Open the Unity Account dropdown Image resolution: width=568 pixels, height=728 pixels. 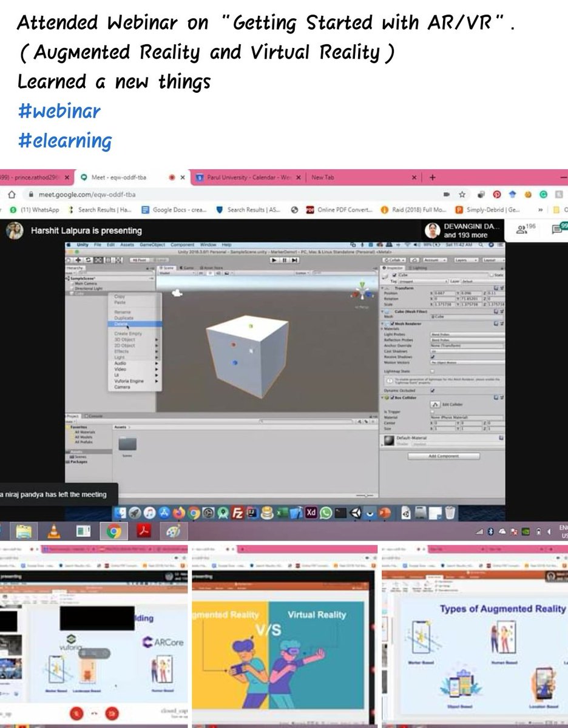(436, 260)
